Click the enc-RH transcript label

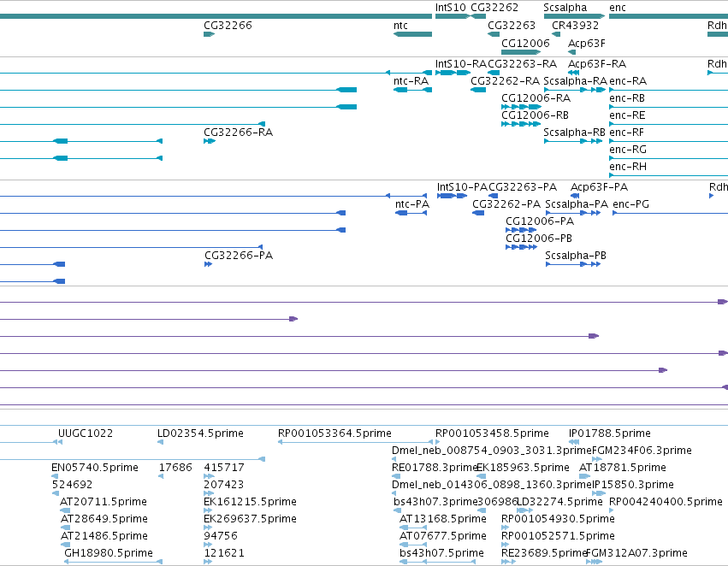tap(628, 167)
